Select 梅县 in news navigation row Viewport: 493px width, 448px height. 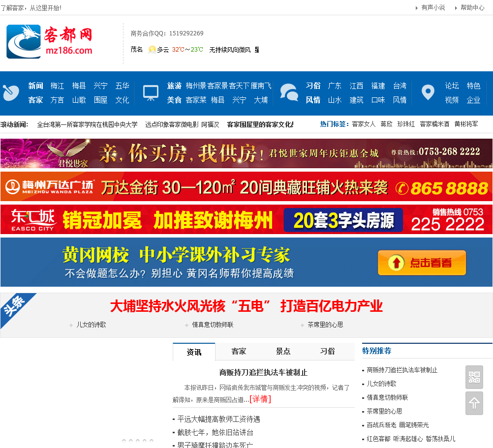[x=79, y=86]
